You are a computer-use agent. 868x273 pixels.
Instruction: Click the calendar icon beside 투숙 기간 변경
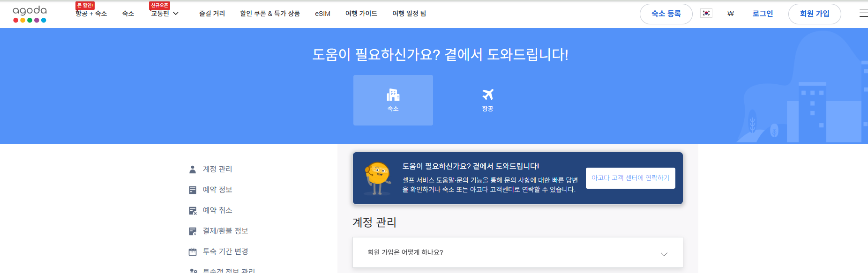193,252
